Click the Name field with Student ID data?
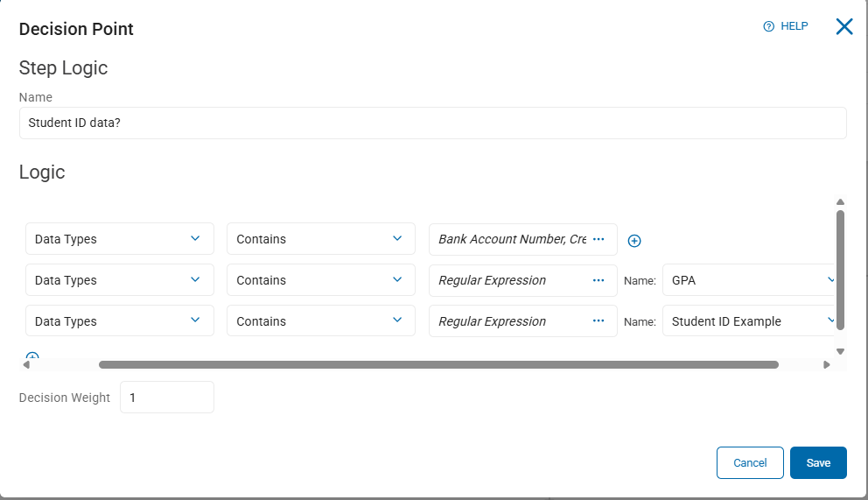The height and width of the screenshot is (500, 868). pos(432,123)
